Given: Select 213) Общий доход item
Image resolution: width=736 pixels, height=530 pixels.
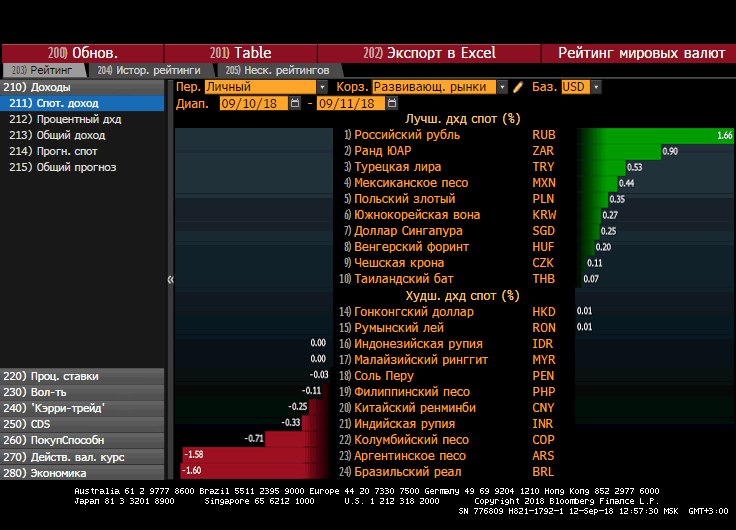Looking at the screenshot, I should click(82, 135).
